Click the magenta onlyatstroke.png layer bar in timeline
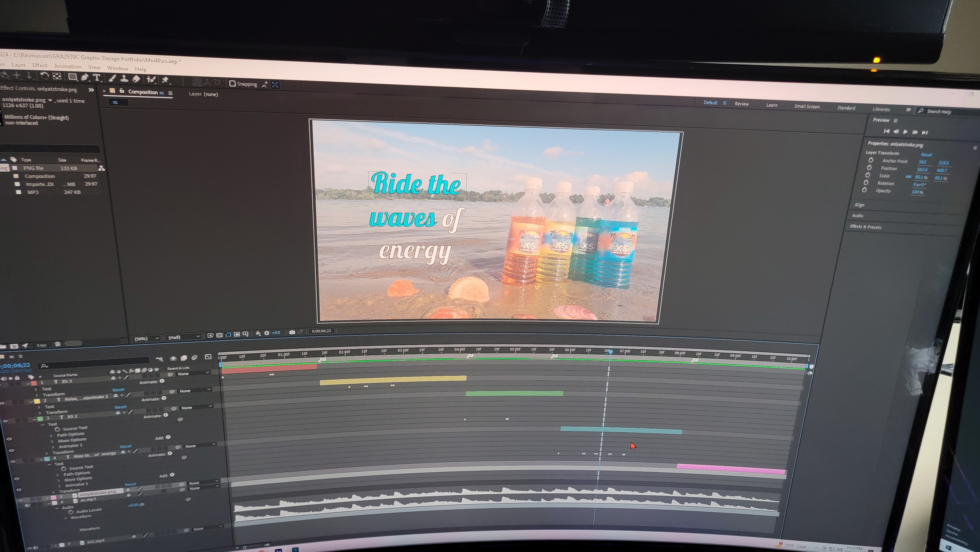 731,469
